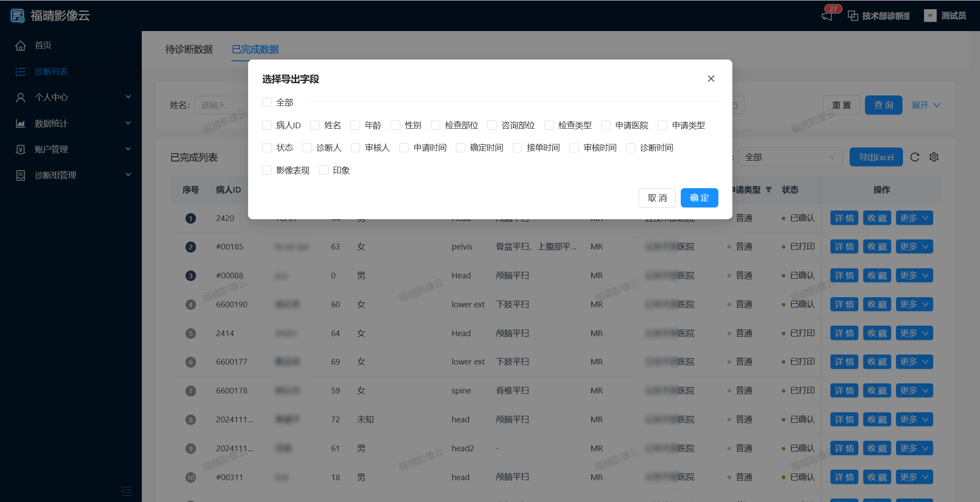Enable the 病人ID export field
The height and width of the screenshot is (502, 980).
coord(267,125)
